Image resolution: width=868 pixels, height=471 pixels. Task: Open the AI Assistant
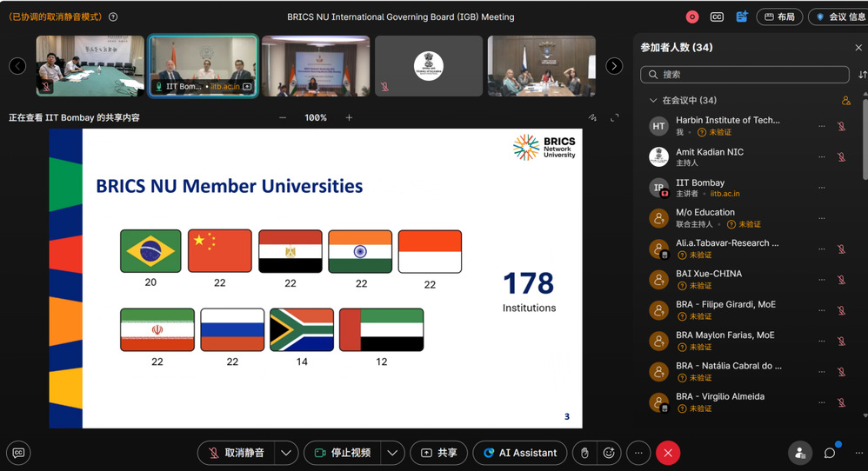coord(520,453)
